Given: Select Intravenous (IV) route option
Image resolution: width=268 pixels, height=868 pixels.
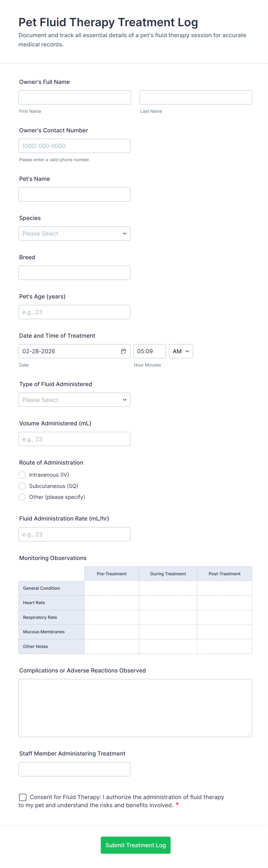Looking at the screenshot, I should [22, 475].
